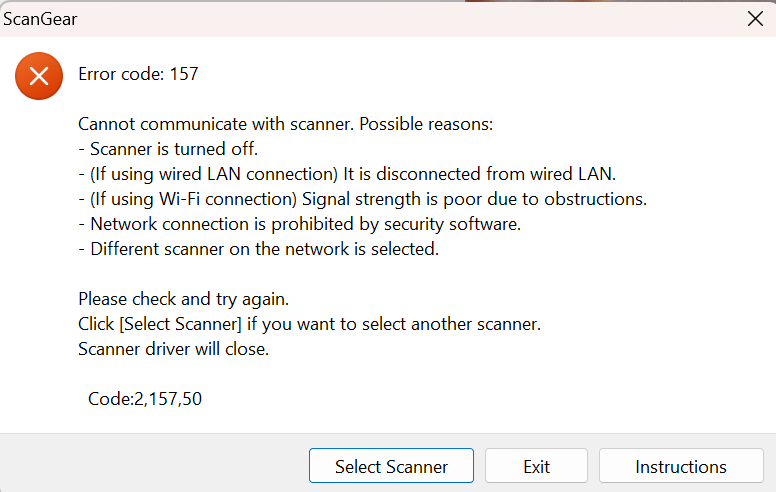This screenshot has height=492, width=776.
Task: Click the 'Cannot communicate with scanner' message line
Action: coord(286,125)
